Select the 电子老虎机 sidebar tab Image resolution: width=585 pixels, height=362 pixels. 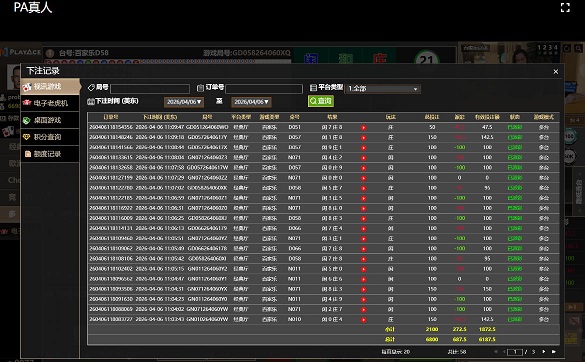pyautogui.click(x=50, y=103)
